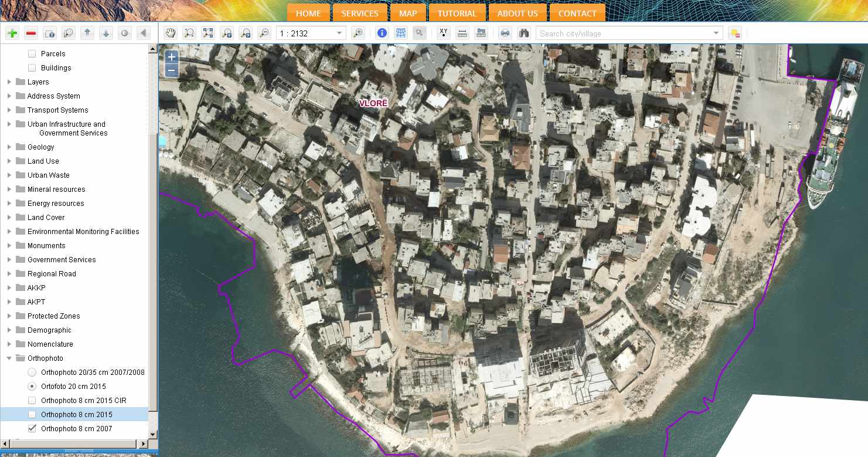Click the CONTACT button
This screenshot has width=868, height=457.
click(x=577, y=13)
